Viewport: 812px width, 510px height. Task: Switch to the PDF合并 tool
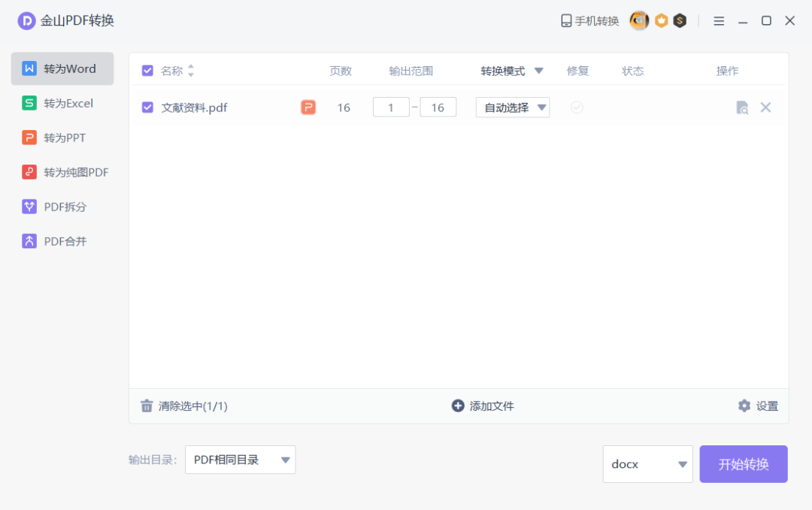(x=62, y=241)
